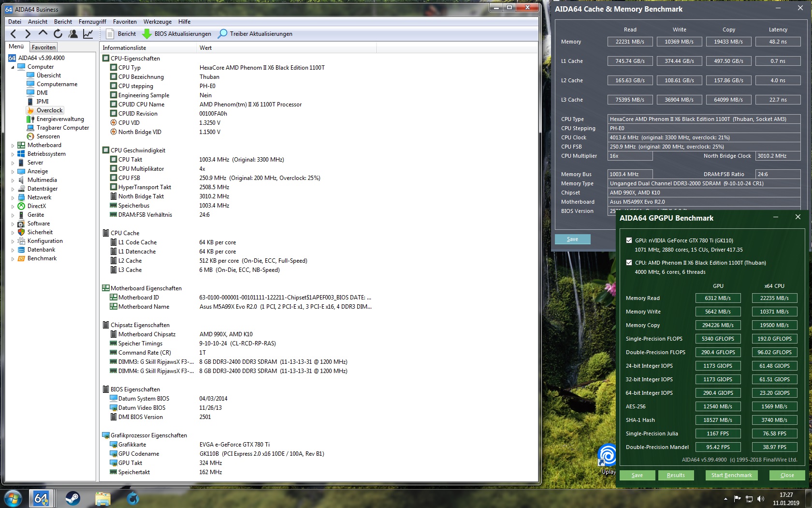This screenshot has height=508, width=812.
Task: Expand the DirectX tree node
Action: click(x=13, y=207)
